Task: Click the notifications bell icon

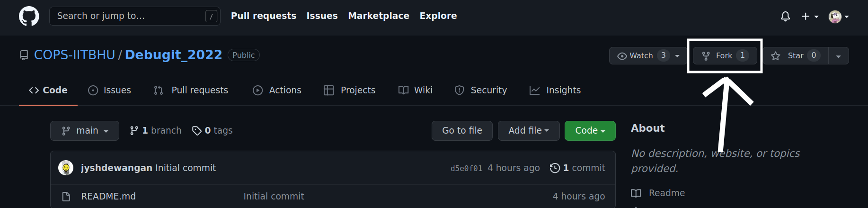Action: pyautogui.click(x=785, y=17)
